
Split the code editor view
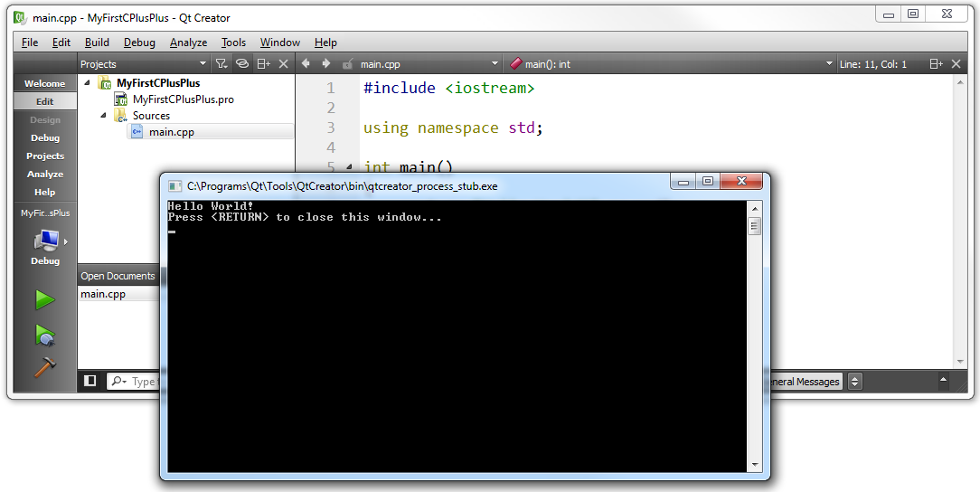coord(936,64)
